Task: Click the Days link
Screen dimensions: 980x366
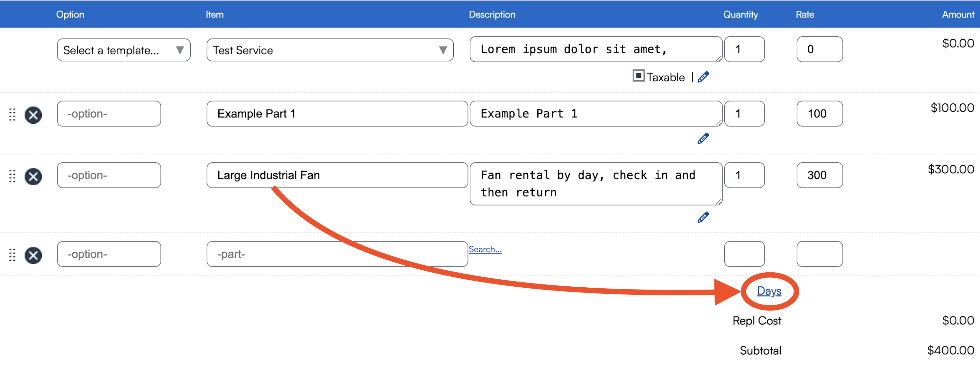Action: [x=768, y=291]
